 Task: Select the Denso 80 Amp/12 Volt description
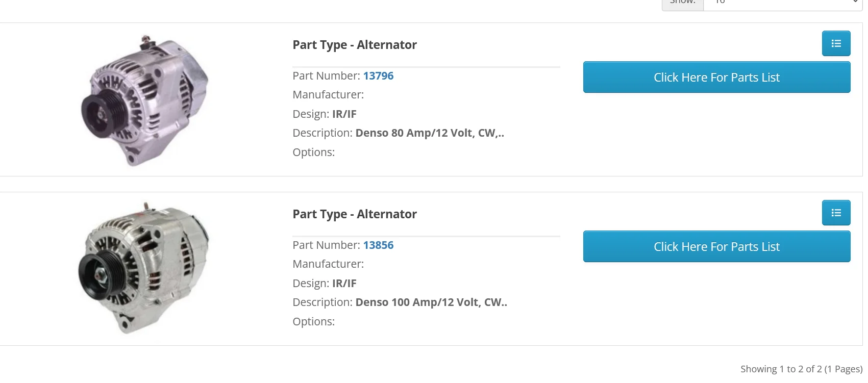point(430,133)
